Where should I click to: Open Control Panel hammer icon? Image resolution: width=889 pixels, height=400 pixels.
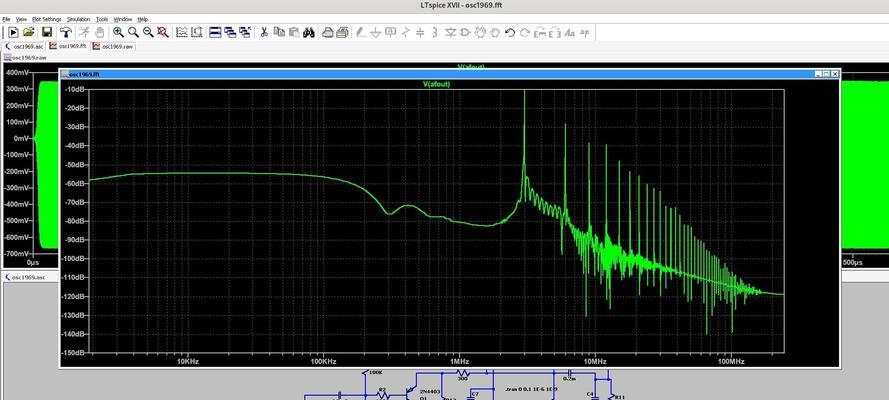pos(66,33)
